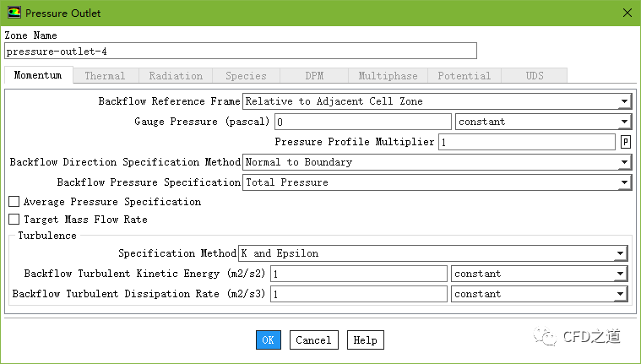The image size is (641, 364).
Task: Click the P parameter button beside Pressure Profile Multiplier
Action: pos(626,142)
